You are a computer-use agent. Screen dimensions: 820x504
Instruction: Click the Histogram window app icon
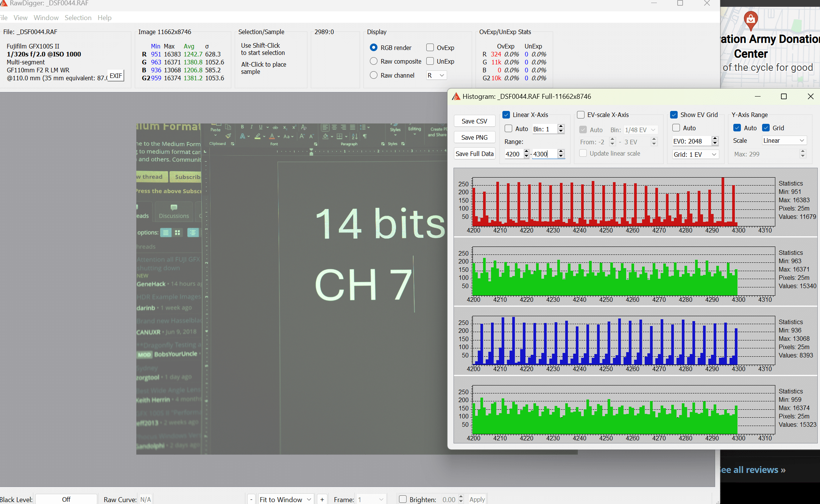coord(456,97)
